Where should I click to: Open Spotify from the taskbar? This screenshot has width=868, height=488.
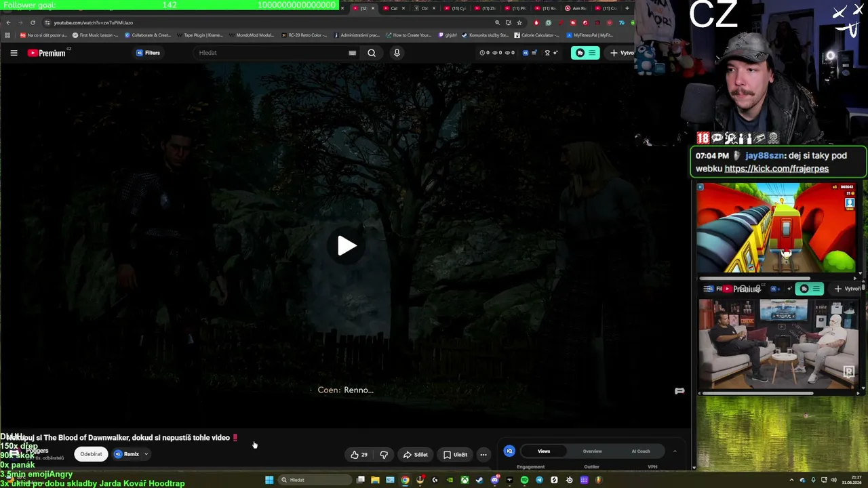click(x=524, y=480)
